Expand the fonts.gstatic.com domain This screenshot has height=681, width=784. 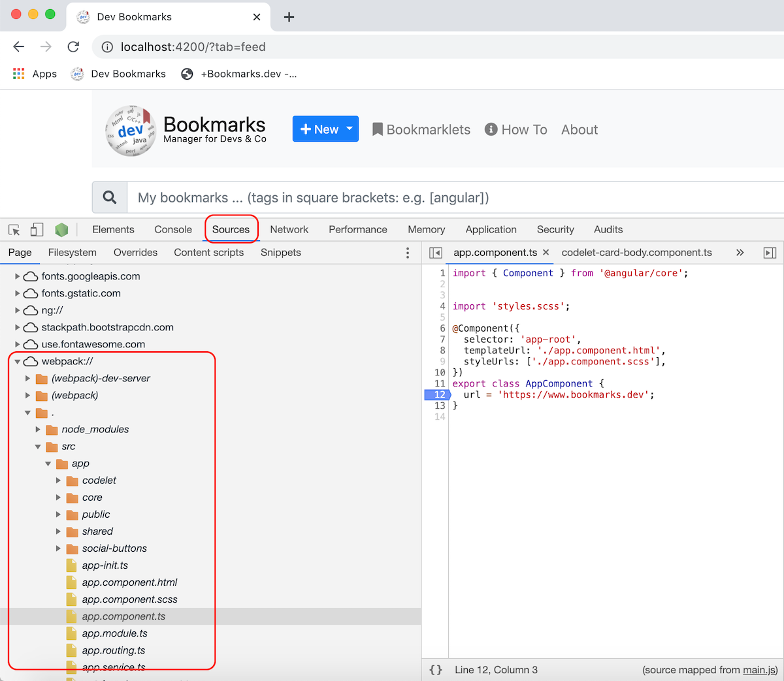point(18,293)
